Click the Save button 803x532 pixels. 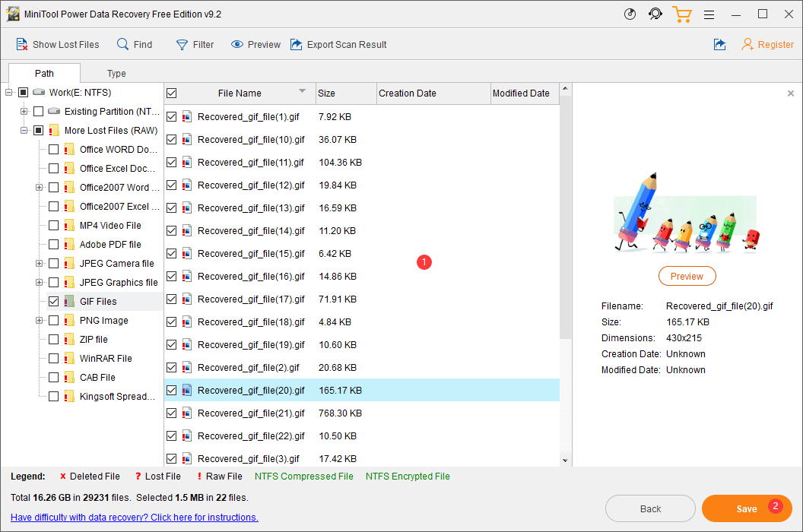(747, 508)
